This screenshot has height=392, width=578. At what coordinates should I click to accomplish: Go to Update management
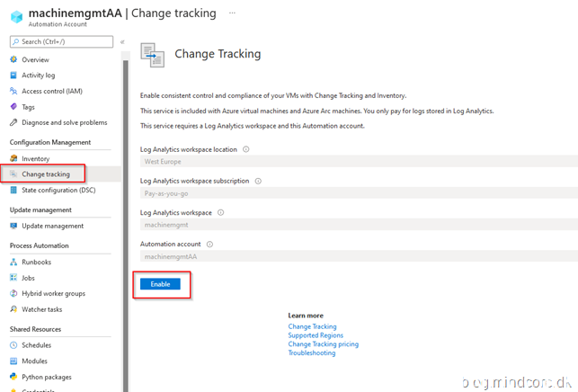53,226
